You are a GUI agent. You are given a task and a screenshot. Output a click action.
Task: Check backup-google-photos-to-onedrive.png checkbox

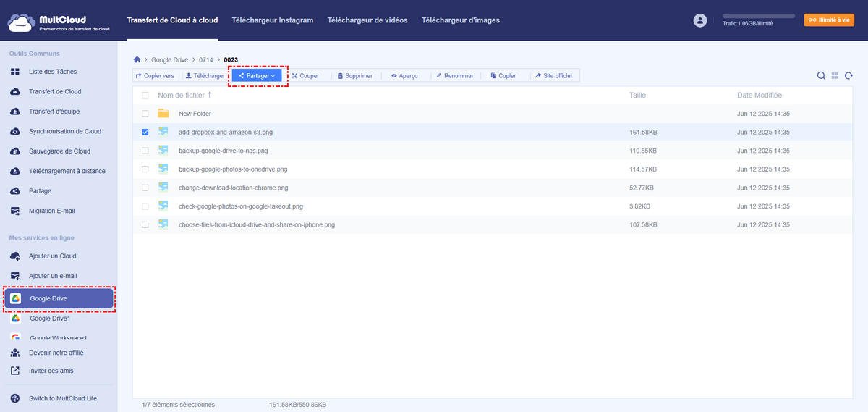[145, 169]
